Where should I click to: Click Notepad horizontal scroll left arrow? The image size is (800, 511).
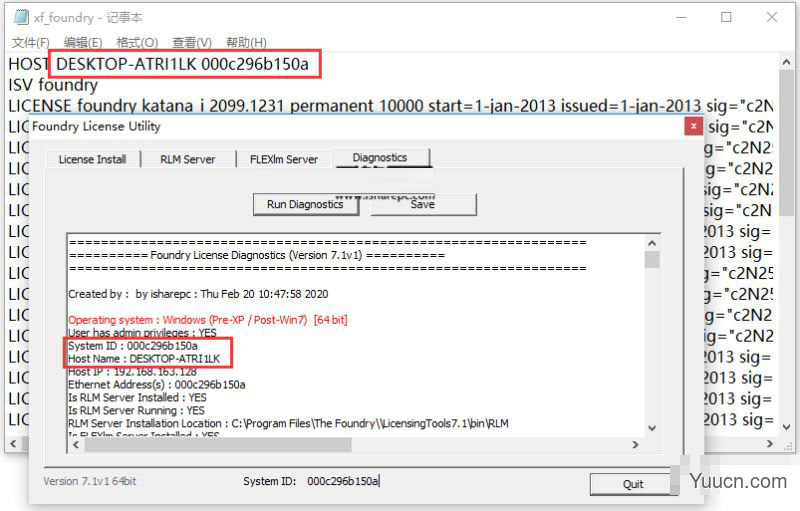13,444
